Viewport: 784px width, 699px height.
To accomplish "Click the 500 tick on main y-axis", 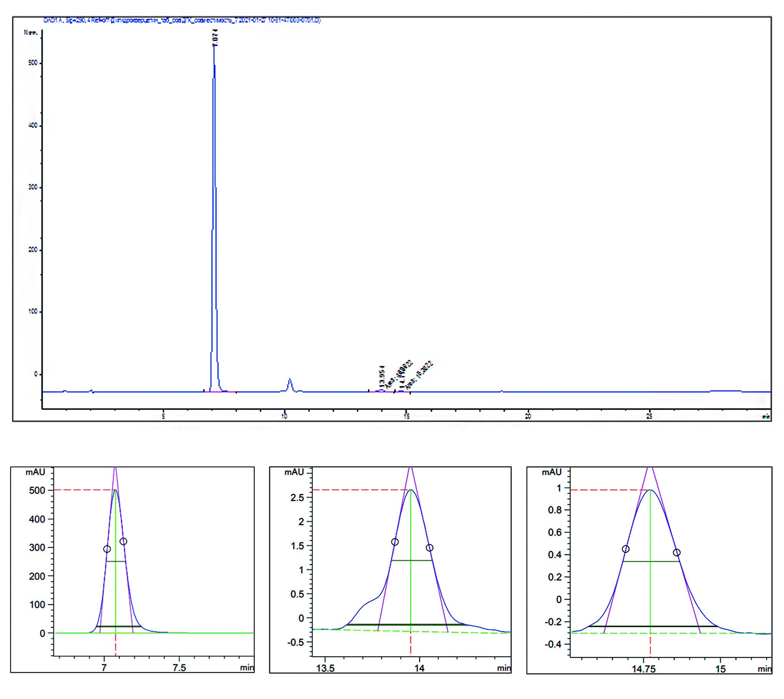I will 33,63.
